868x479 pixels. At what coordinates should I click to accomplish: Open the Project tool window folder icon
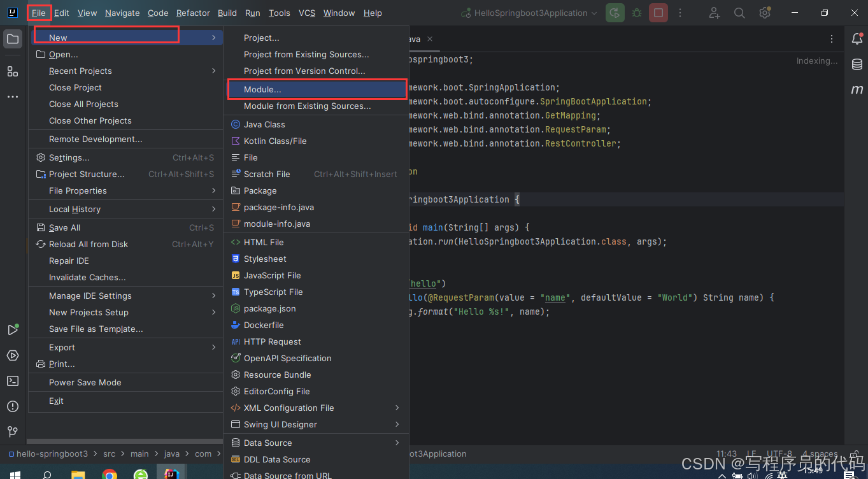13,39
